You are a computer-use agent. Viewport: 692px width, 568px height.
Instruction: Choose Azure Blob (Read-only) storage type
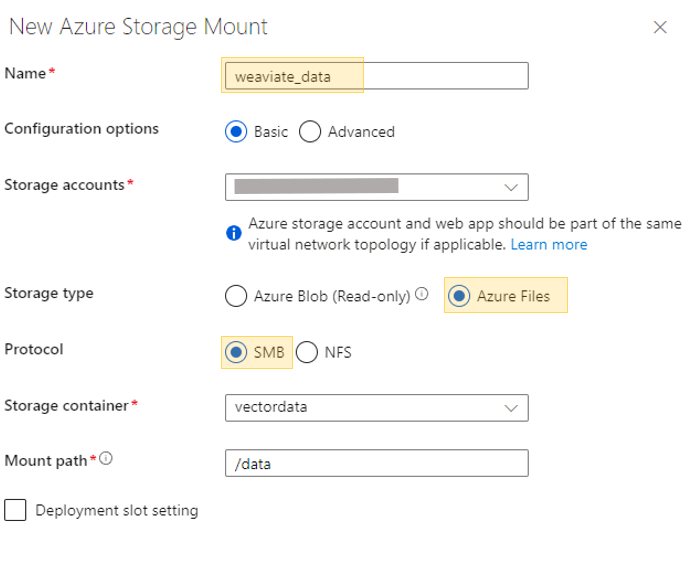click(236, 296)
